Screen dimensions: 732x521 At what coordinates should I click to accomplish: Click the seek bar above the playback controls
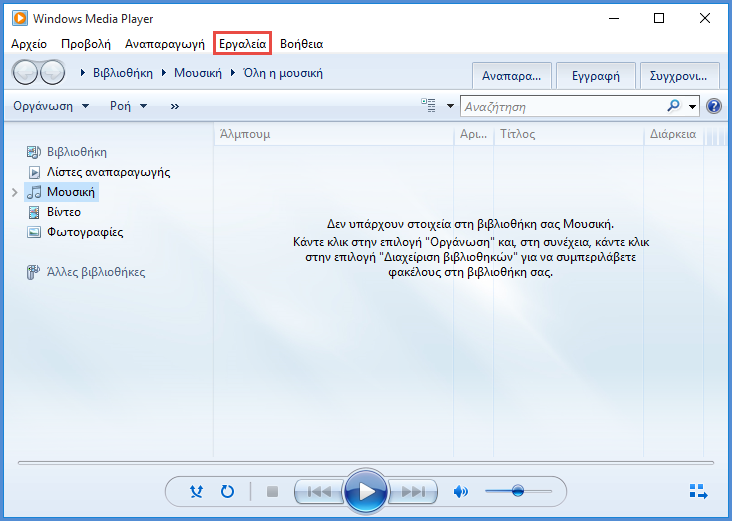[x=366, y=463]
